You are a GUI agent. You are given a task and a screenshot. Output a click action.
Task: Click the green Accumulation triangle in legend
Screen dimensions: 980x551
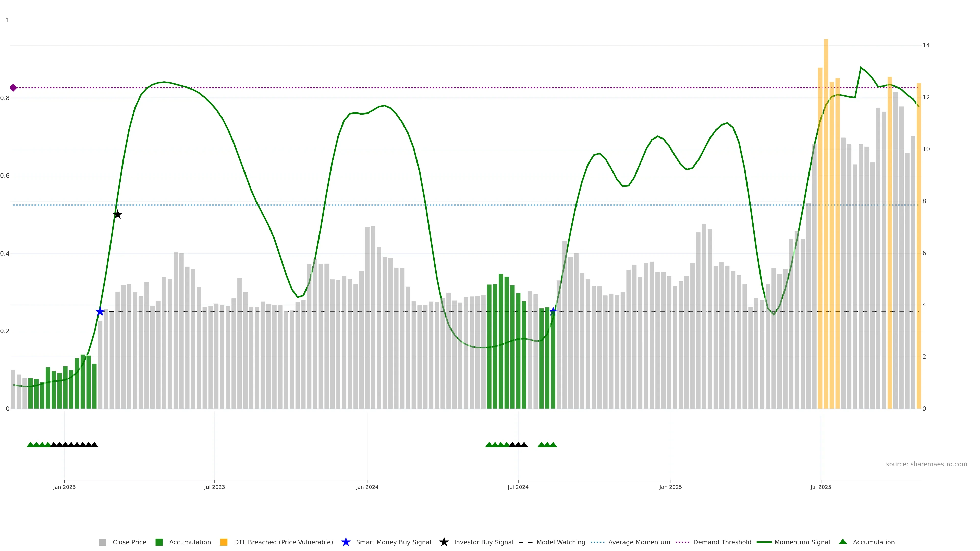coord(843,542)
